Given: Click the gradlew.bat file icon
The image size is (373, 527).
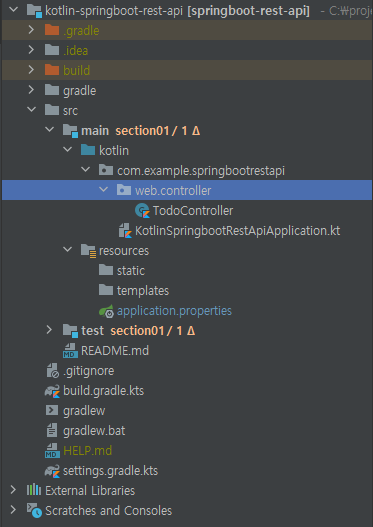Looking at the screenshot, I should 52,430.
